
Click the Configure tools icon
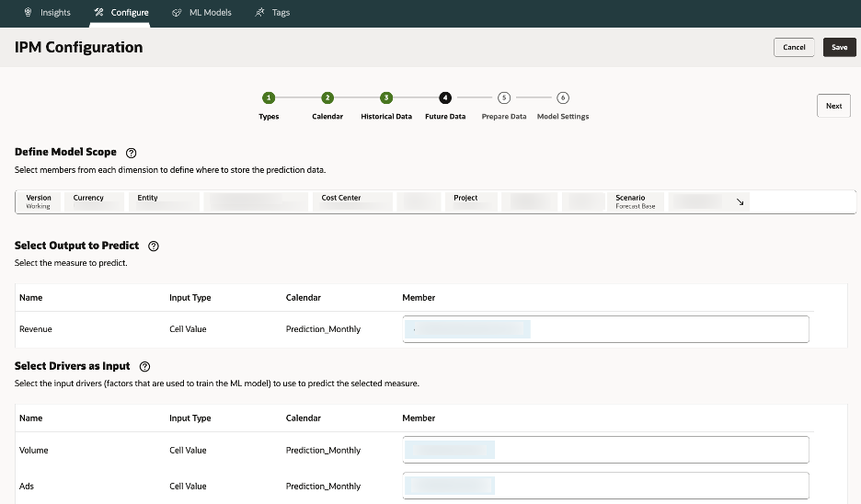[98, 13]
